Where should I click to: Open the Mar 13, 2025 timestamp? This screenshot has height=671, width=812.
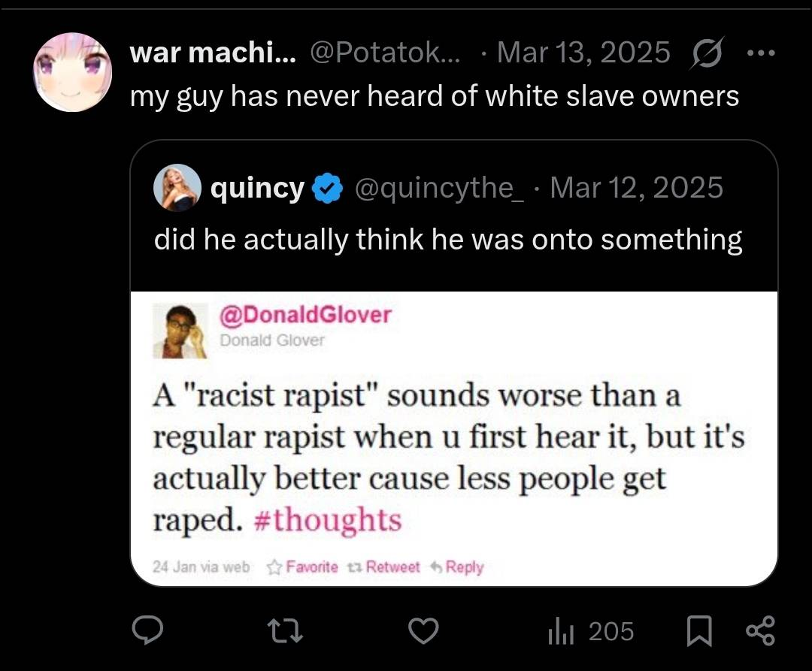(583, 53)
